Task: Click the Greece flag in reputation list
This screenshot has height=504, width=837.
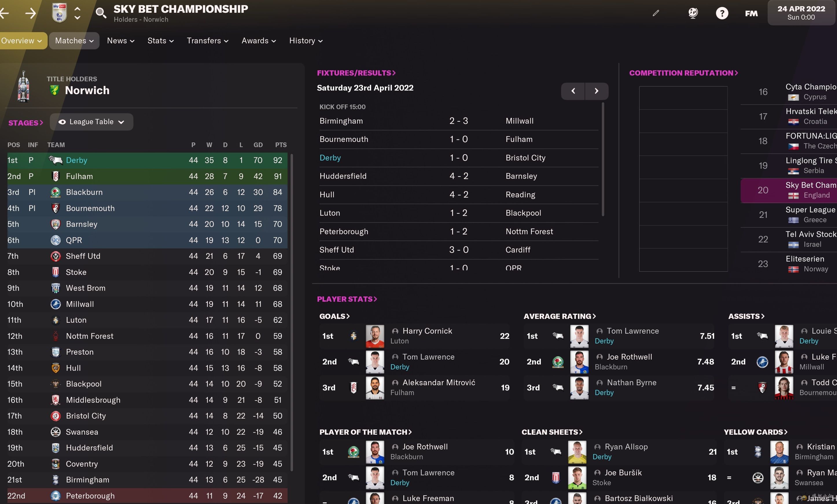Action: 793,220
